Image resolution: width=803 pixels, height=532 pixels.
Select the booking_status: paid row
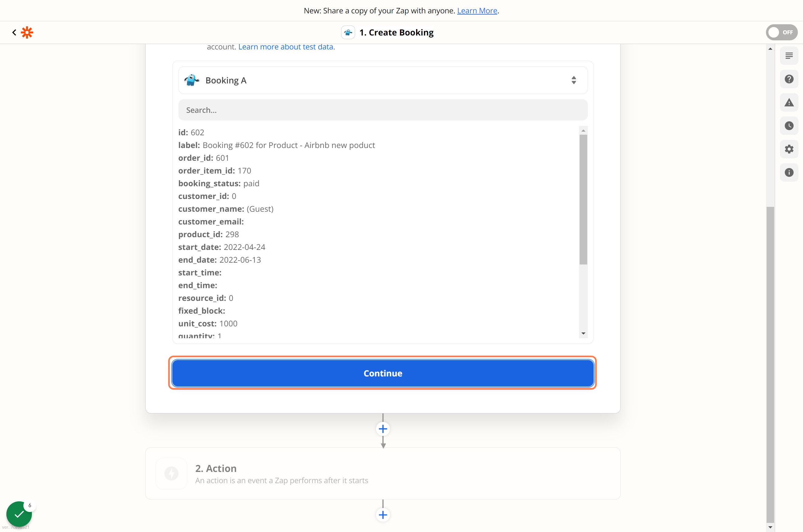[219, 184]
